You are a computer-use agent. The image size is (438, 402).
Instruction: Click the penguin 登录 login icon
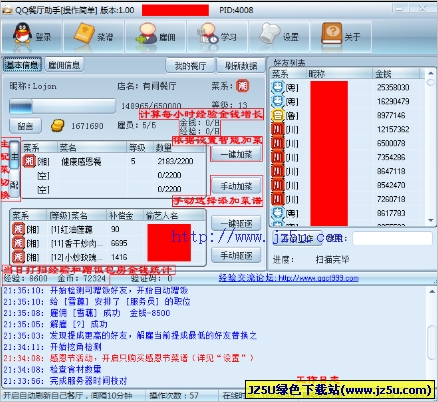click(22, 34)
